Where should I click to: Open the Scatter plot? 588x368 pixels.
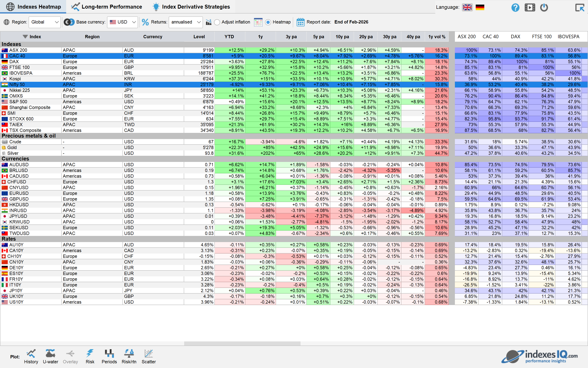pos(149,357)
